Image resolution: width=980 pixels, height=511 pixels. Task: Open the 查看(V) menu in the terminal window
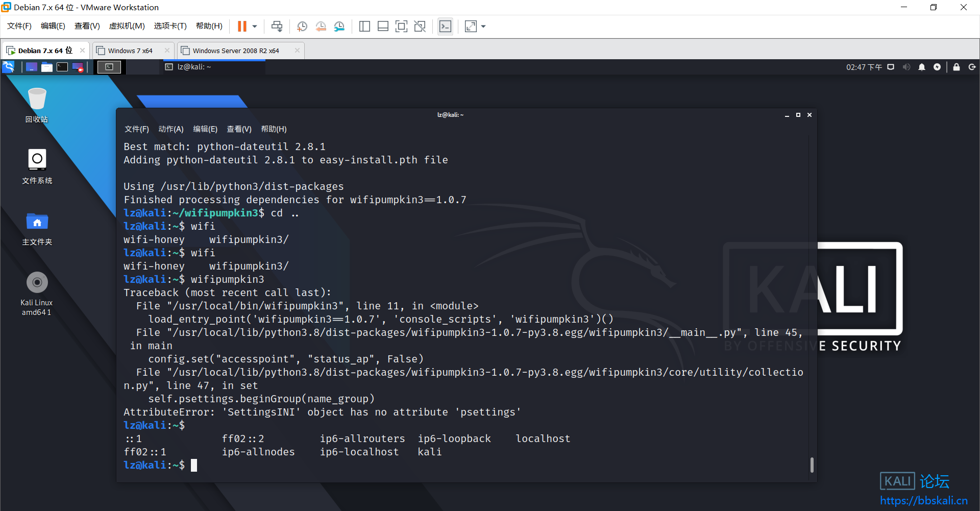click(x=239, y=129)
